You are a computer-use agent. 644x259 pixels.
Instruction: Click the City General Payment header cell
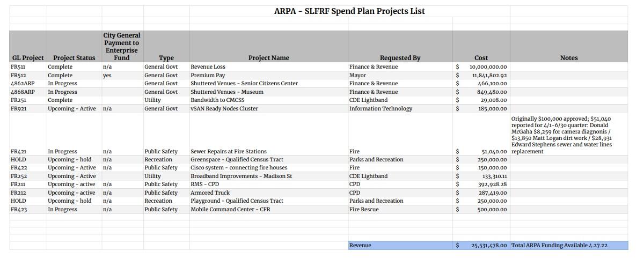click(x=122, y=47)
